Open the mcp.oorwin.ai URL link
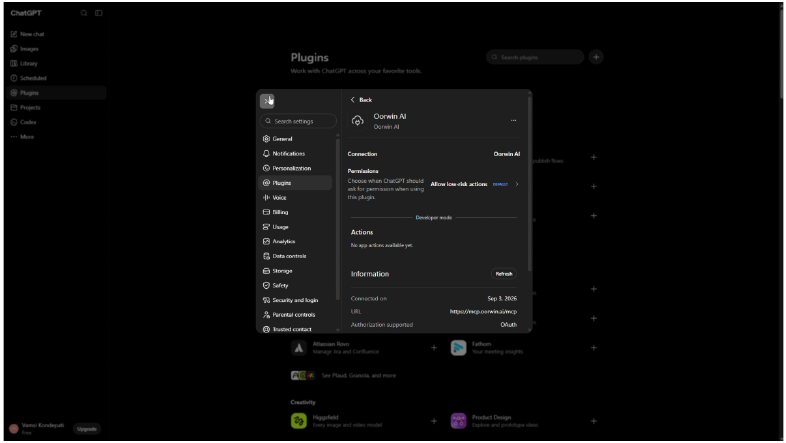The image size is (786, 443). click(483, 311)
